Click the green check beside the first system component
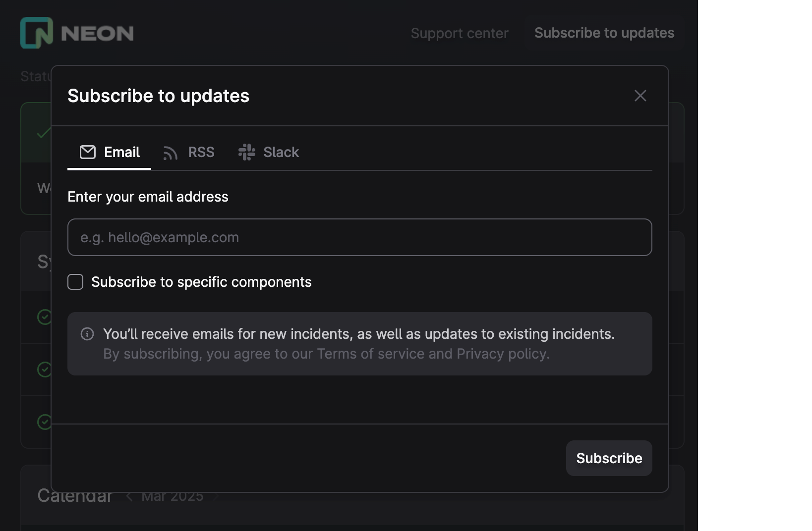This screenshot has width=812, height=531. (44, 318)
